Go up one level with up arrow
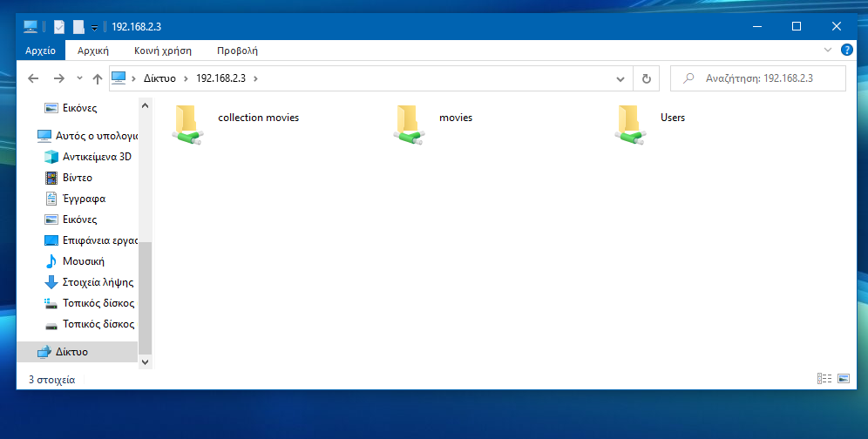 pos(98,78)
